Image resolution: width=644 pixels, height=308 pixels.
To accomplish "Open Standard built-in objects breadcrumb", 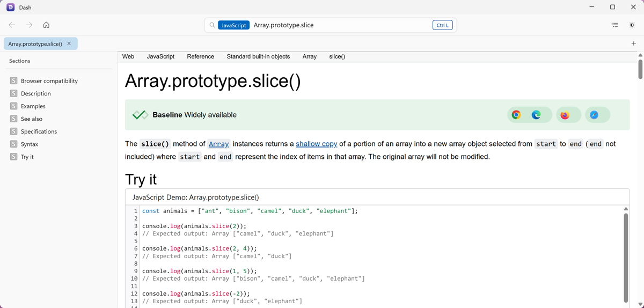I will click(258, 56).
